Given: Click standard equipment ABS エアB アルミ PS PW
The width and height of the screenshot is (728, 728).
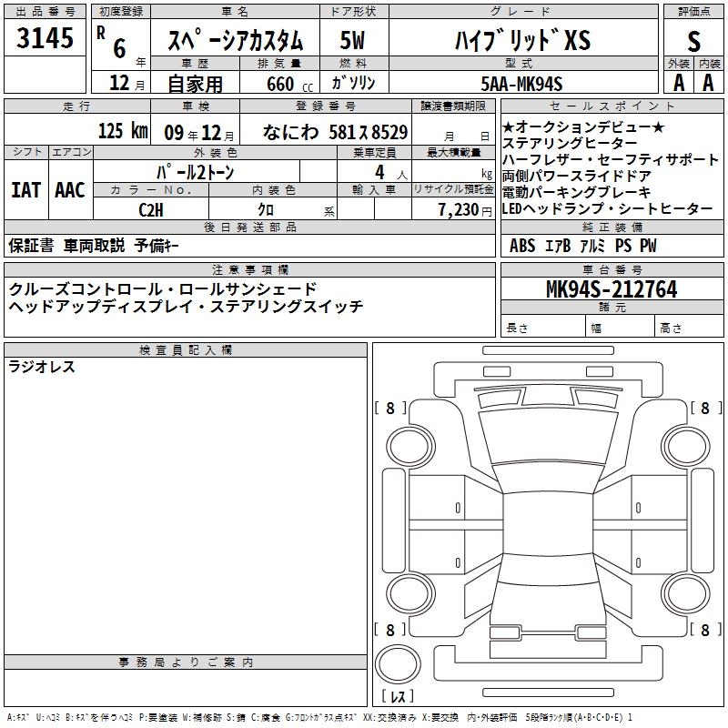Looking at the screenshot, I should pyautogui.click(x=583, y=246).
